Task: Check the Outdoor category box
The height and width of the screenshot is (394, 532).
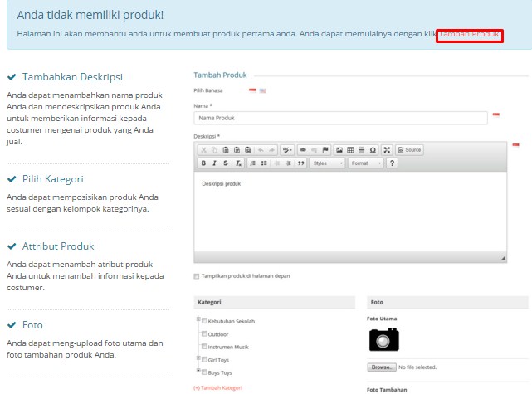Action: click(204, 333)
